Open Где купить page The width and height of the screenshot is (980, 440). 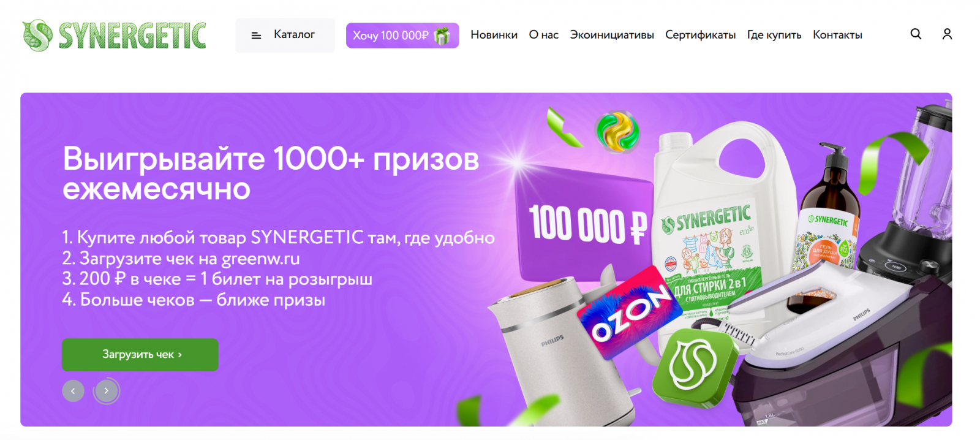(774, 35)
